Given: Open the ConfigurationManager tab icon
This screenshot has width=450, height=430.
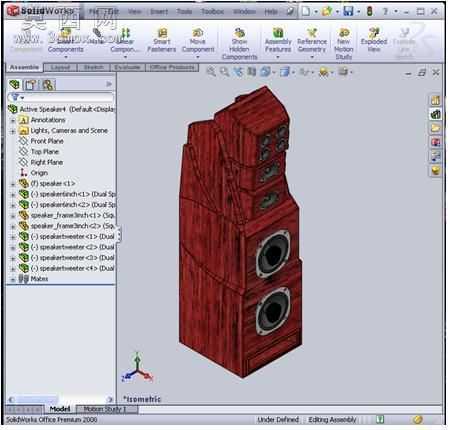Looking at the screenshot, I should 48,85.
